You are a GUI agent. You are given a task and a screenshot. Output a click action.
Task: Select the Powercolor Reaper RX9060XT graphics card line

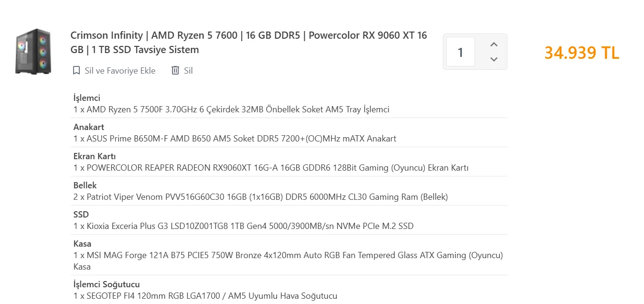(x=271, y=168)
